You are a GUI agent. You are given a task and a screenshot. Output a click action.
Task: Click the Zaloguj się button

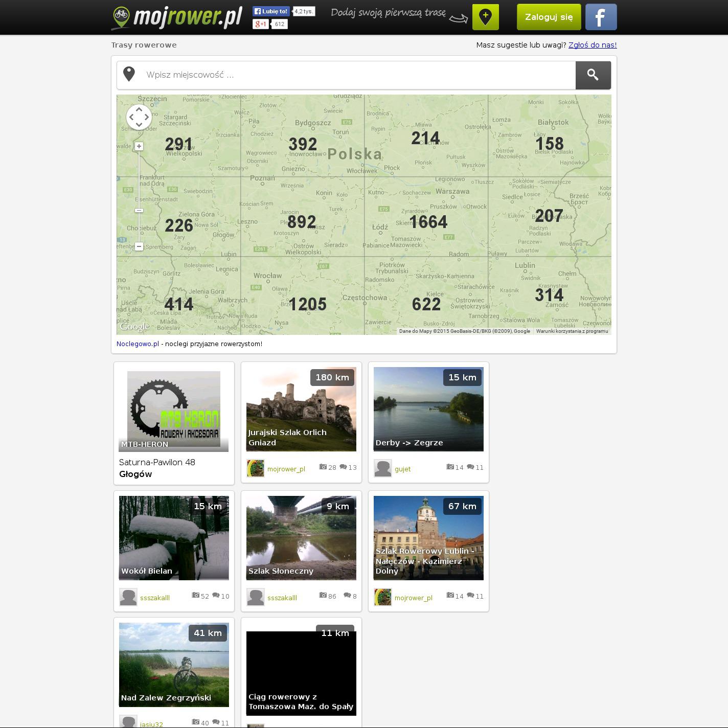point(549,17)
